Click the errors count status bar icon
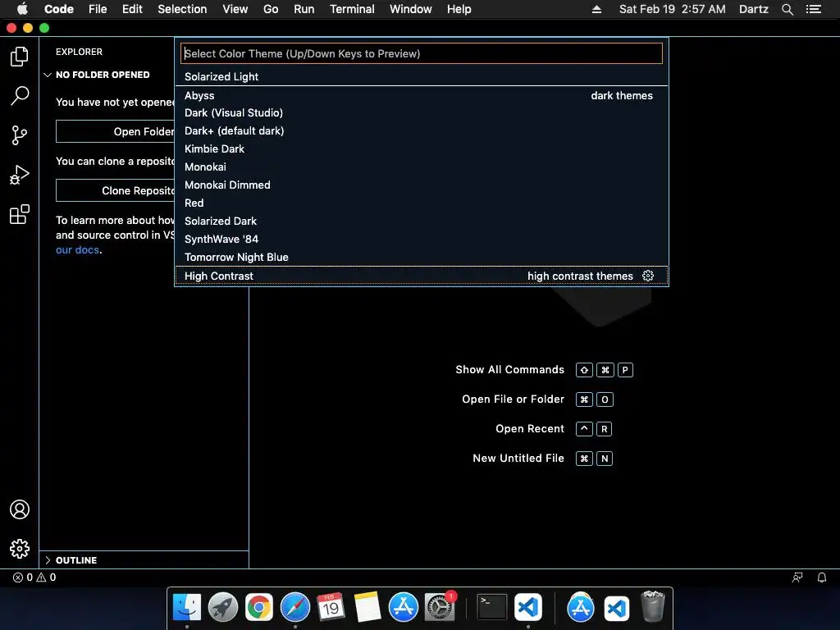Viewport: 840px width, 630px height. tap(23, 577)
